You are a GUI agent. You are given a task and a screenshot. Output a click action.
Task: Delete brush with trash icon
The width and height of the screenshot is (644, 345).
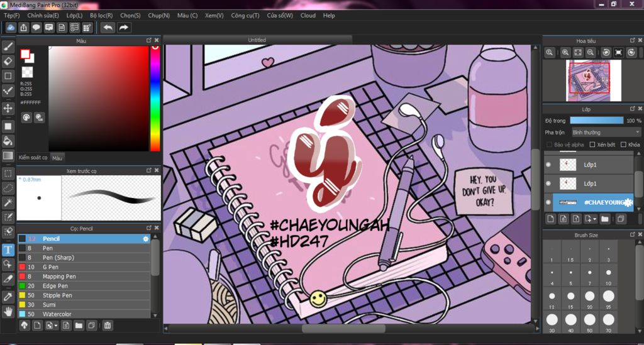[x=107, y=326]
